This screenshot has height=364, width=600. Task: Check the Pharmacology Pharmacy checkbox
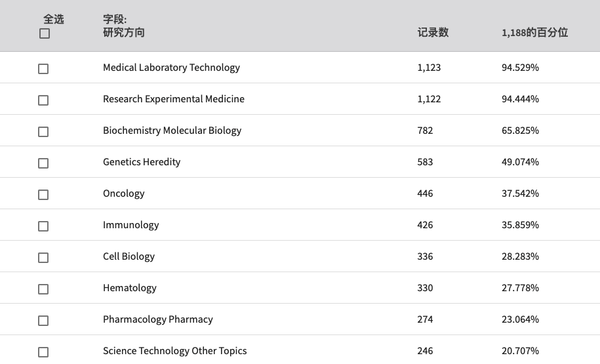point(43,320)
